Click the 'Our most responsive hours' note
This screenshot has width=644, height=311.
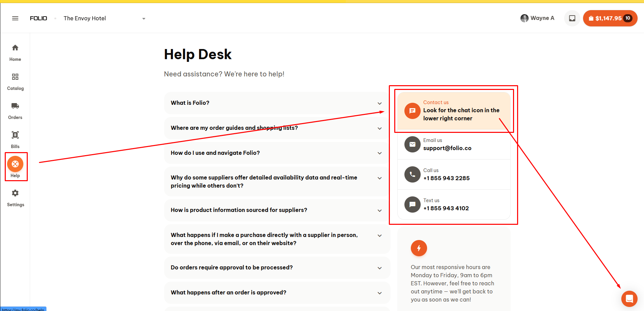[452, 283]
